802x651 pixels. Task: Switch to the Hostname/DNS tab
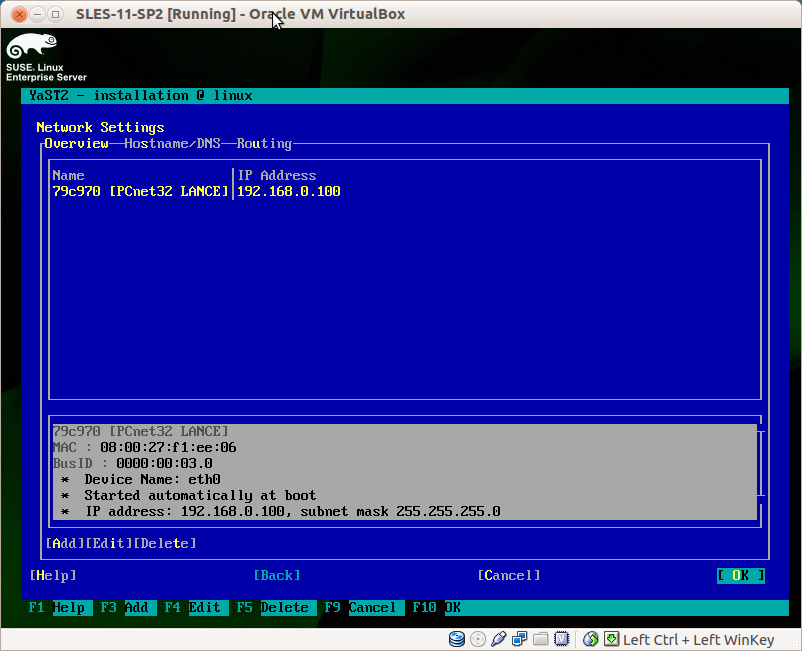172,143
